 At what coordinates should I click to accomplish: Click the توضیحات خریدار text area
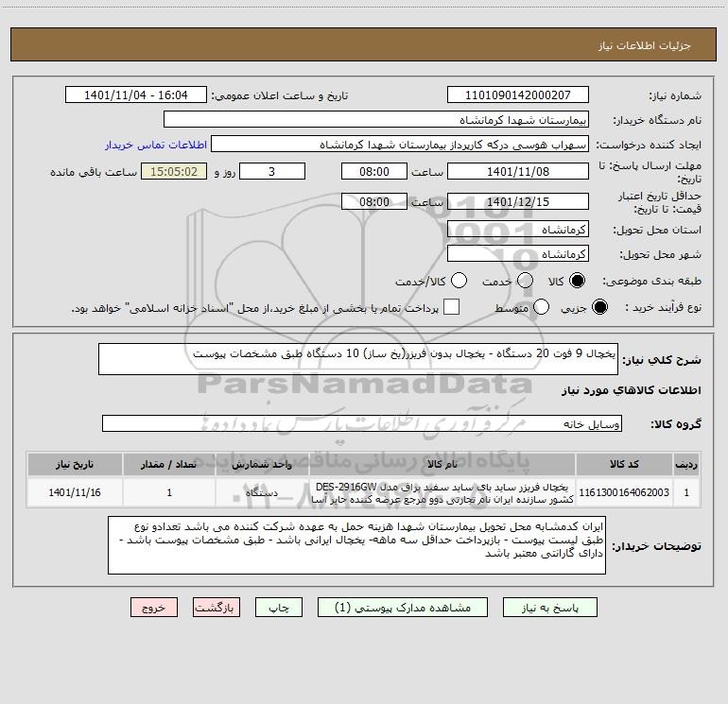coord(356,545)
